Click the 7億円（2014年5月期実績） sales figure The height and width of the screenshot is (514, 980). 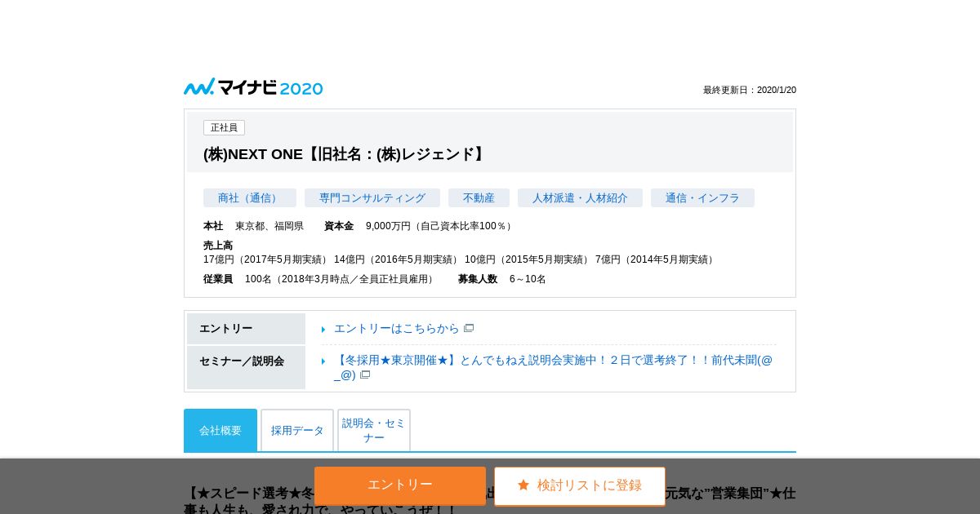tap(656, 259)
